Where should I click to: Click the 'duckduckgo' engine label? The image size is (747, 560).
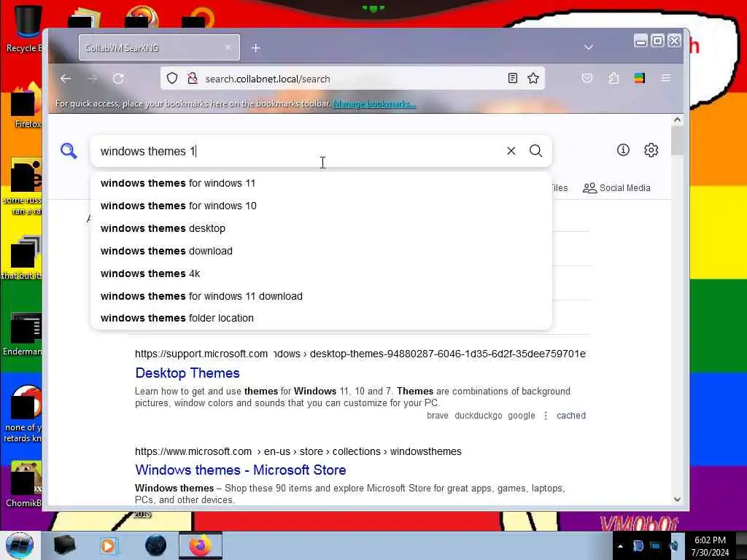click(x=479, y=415)
